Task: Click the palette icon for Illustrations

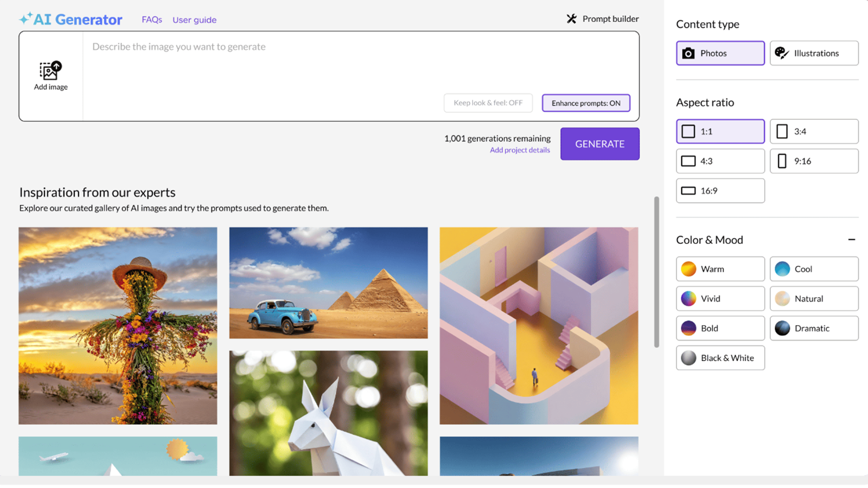Action: 782,53
